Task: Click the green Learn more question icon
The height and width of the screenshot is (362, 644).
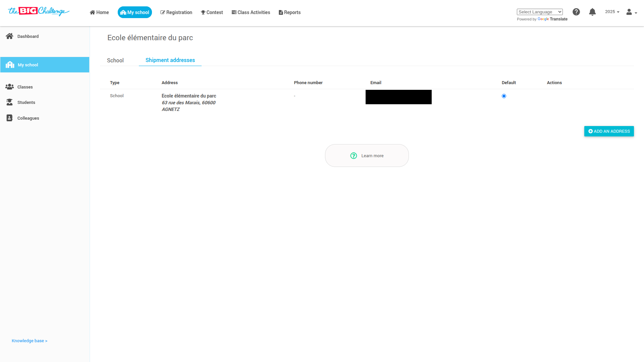Action: click(354, 156)
